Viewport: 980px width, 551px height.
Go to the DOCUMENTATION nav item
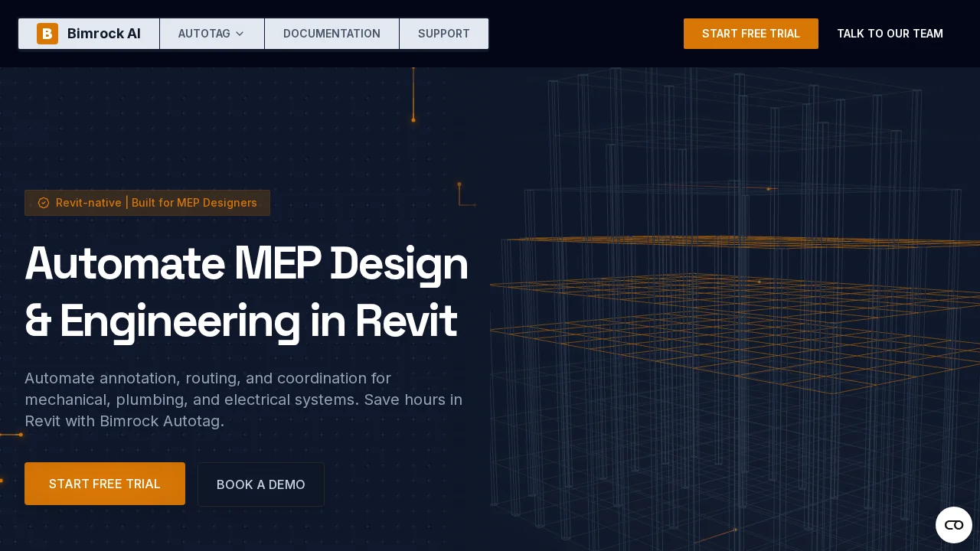tap(332, 34)
